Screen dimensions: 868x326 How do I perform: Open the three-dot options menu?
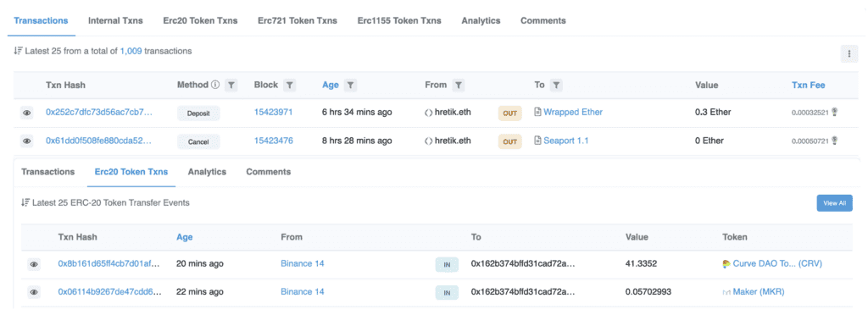[x=849, y=53]
